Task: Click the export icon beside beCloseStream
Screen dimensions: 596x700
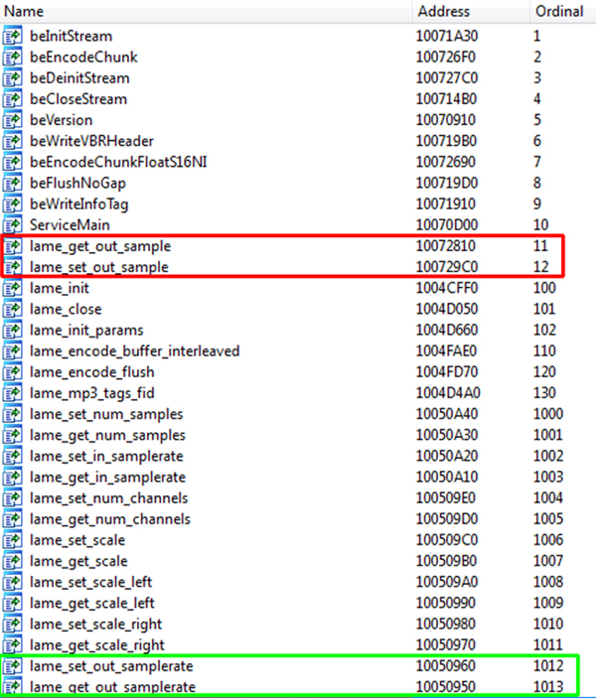Action: (x=13, y=98)
